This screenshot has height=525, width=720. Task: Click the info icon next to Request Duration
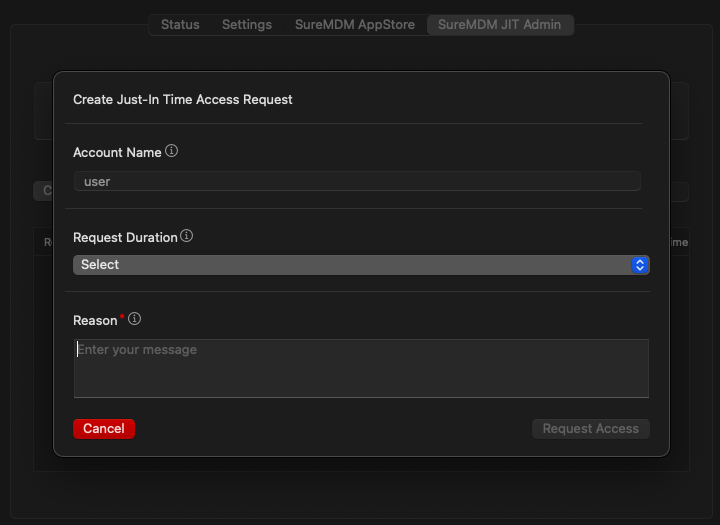tap(187, 237)
